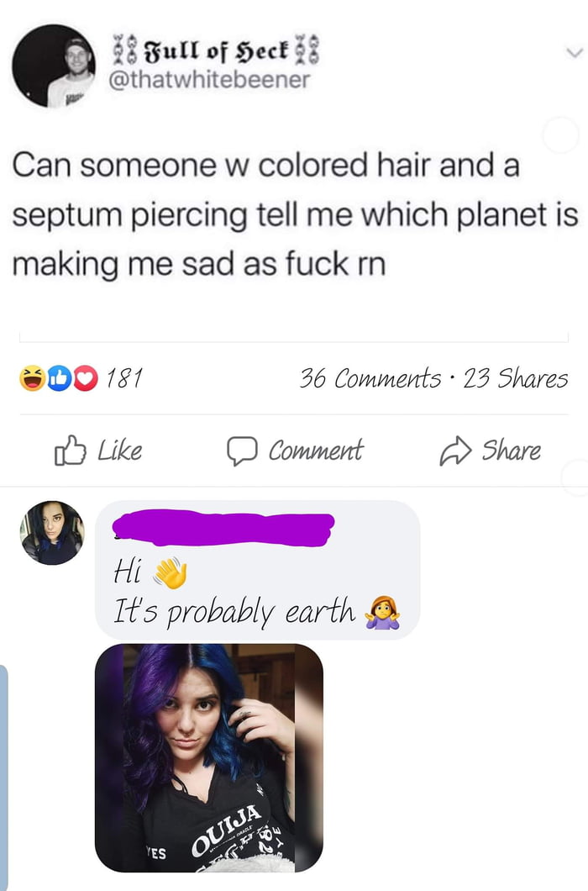
Task: Click the blue Like reaction icon
Action: 58,378
